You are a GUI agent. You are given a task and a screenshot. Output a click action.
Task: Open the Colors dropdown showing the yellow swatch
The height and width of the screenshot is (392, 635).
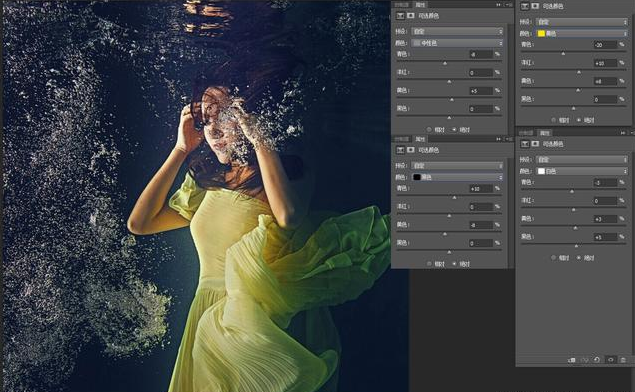pyautogui.click(x=582, y=34)
